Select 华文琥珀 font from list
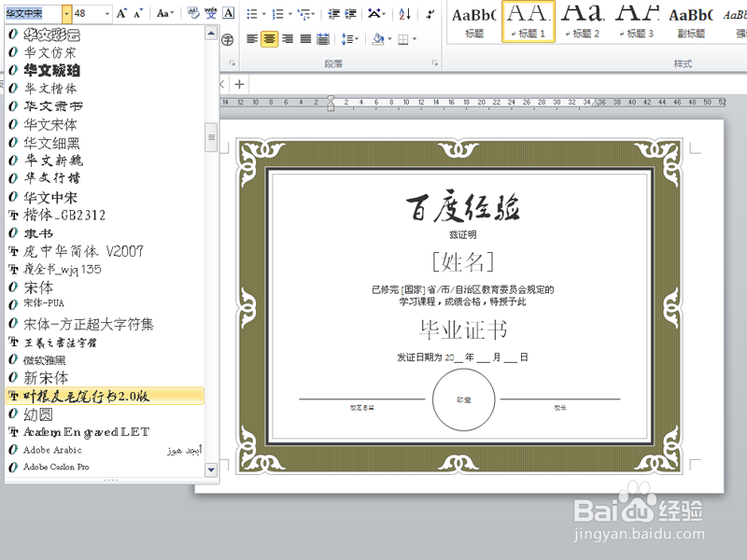This screenshot has height=560, width=747. 105,71
